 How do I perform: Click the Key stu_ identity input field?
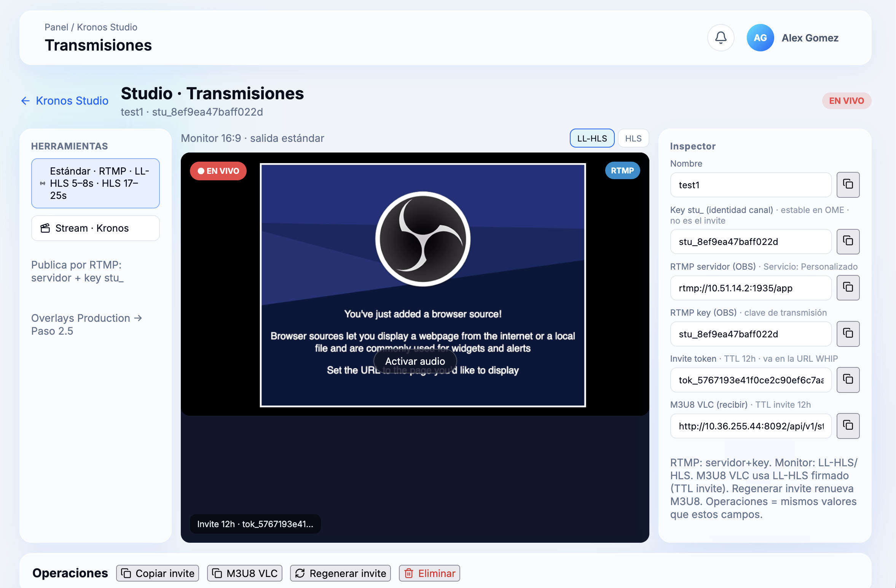[751, 242]
